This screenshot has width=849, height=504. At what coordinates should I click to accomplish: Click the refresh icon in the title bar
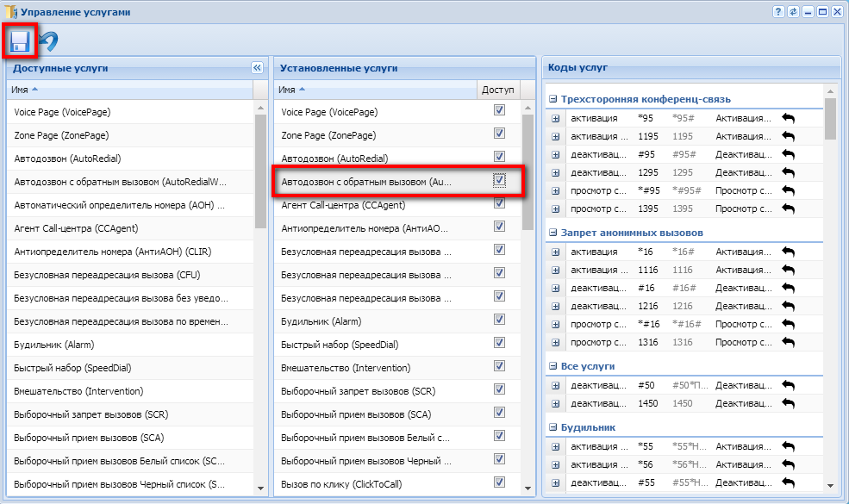tap(793, 12)
